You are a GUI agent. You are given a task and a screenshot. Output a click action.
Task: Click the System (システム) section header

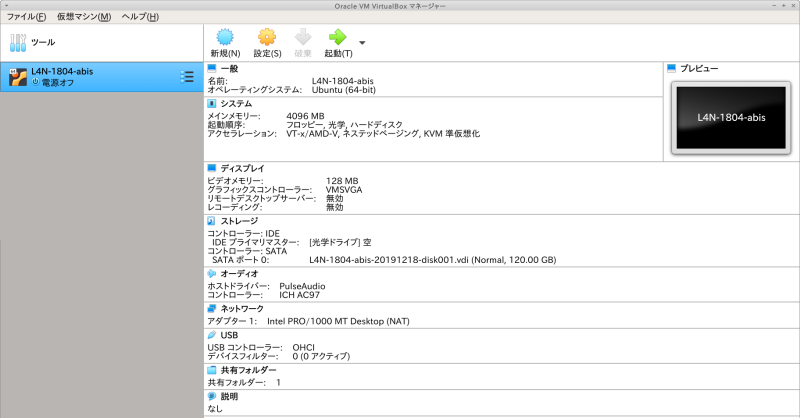(x=236, y=103)
